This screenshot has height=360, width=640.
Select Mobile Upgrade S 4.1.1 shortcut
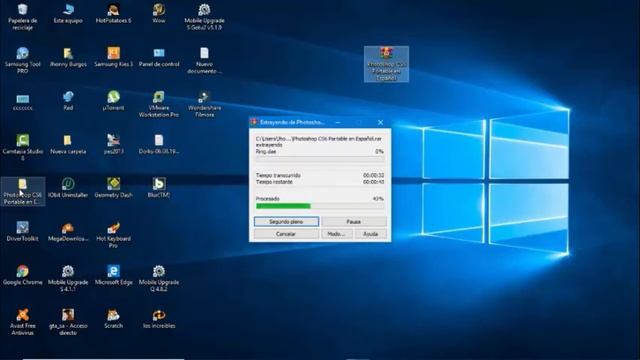tap(68, 278)
